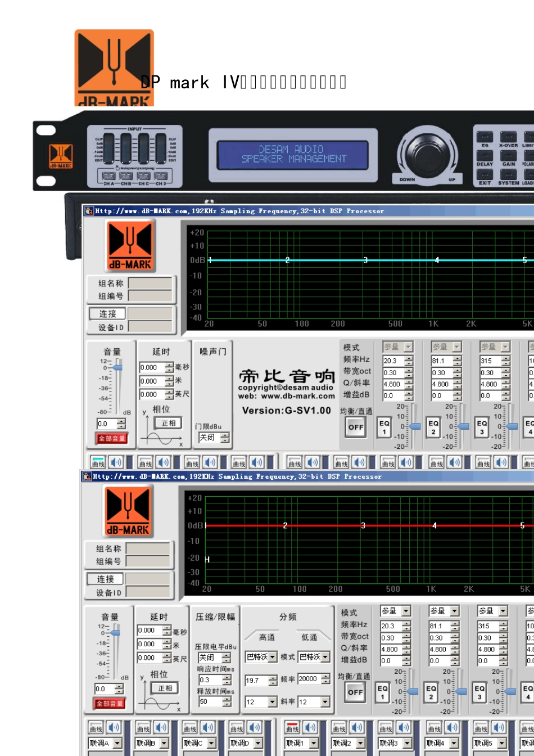Click the 噪声门 noise gate panel header
This screenshot has width=534, height=756.
click(213, 352)
